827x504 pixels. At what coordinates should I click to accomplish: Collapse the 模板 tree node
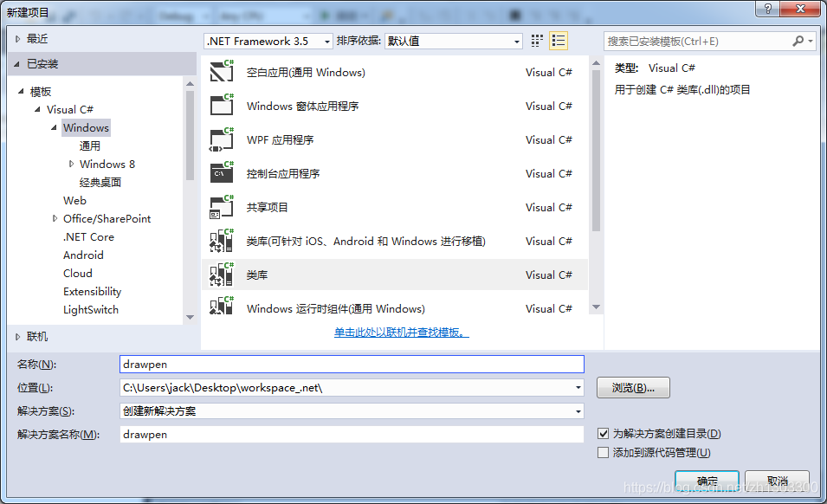tap(21, 91)
